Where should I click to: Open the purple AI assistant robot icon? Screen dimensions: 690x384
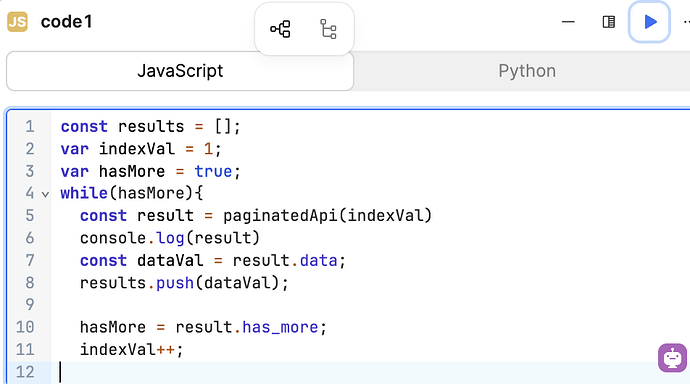click(x=672, y=358)
